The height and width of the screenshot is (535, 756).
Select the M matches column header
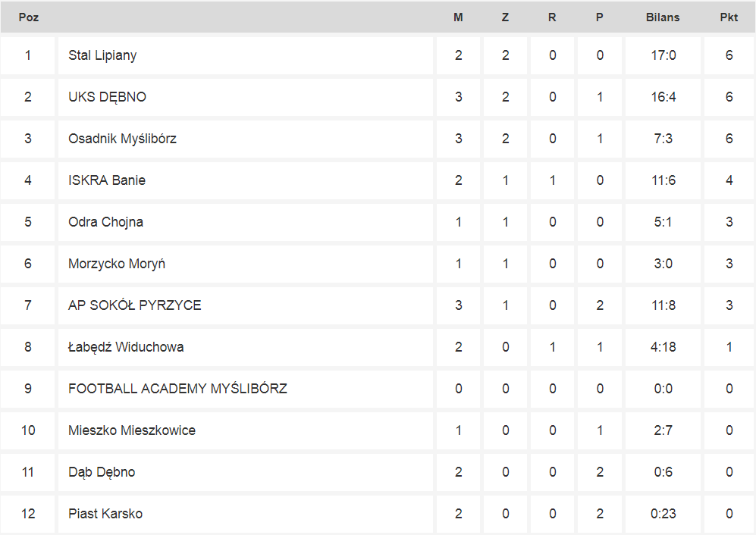(458, 17)
